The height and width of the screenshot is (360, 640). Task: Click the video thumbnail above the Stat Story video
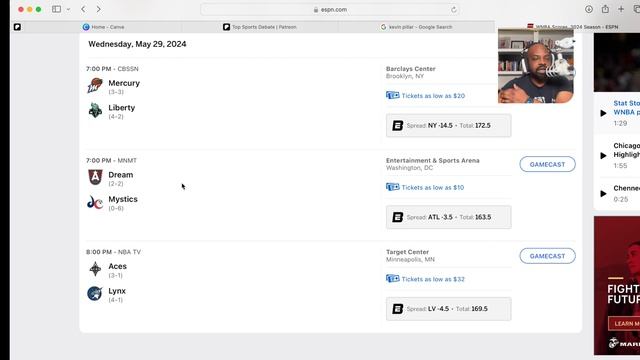(x=617, y=62)
